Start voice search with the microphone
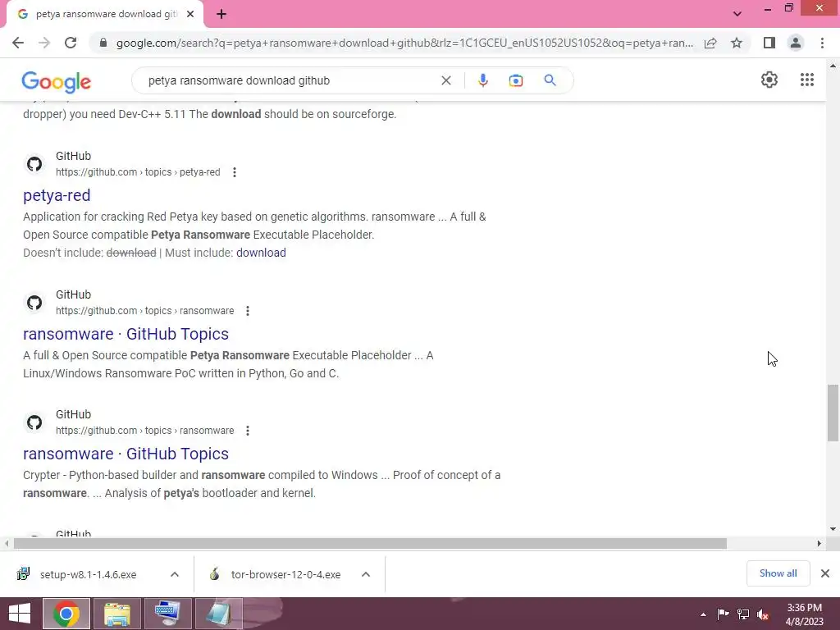This screenshot has height=630, width=840. pyautogui.click(x=482, y=80)
